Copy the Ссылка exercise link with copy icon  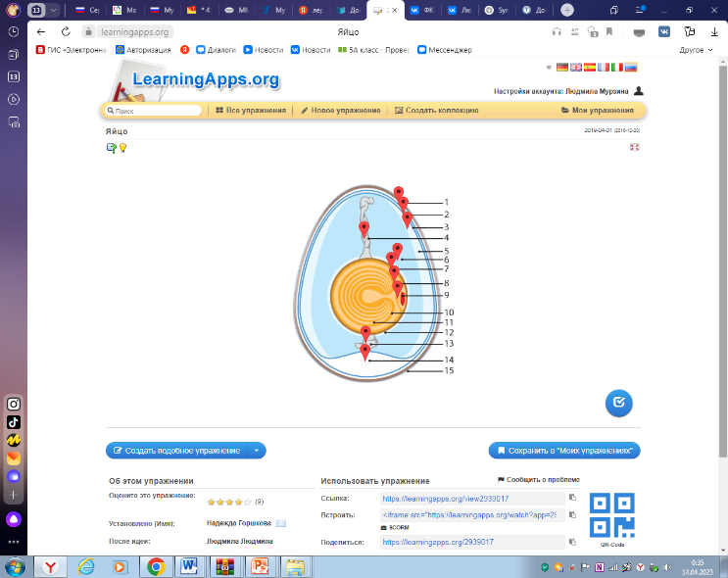coord(573,498)
